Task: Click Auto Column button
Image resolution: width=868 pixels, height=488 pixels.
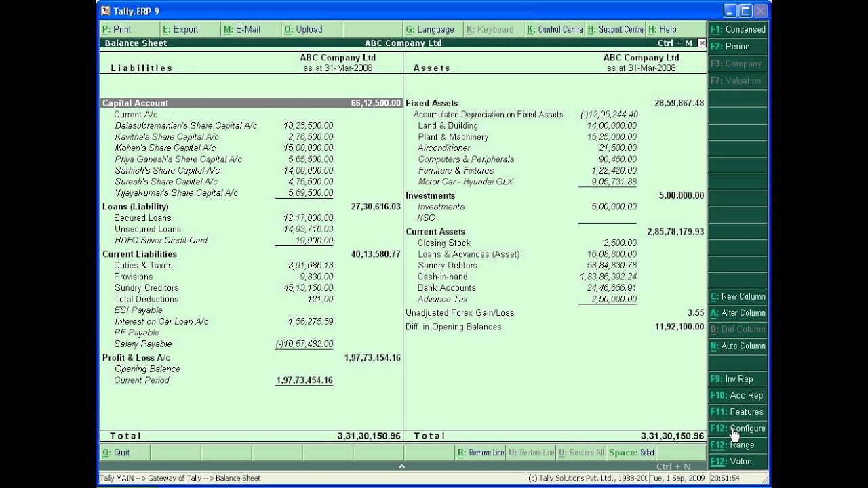Action: click(x=738, y=346)
